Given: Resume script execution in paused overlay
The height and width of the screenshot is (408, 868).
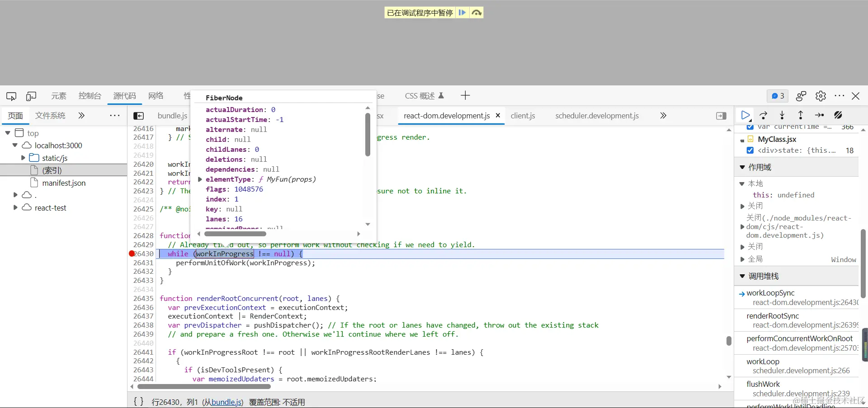Looking at the screenshot, I should point(462,13).
